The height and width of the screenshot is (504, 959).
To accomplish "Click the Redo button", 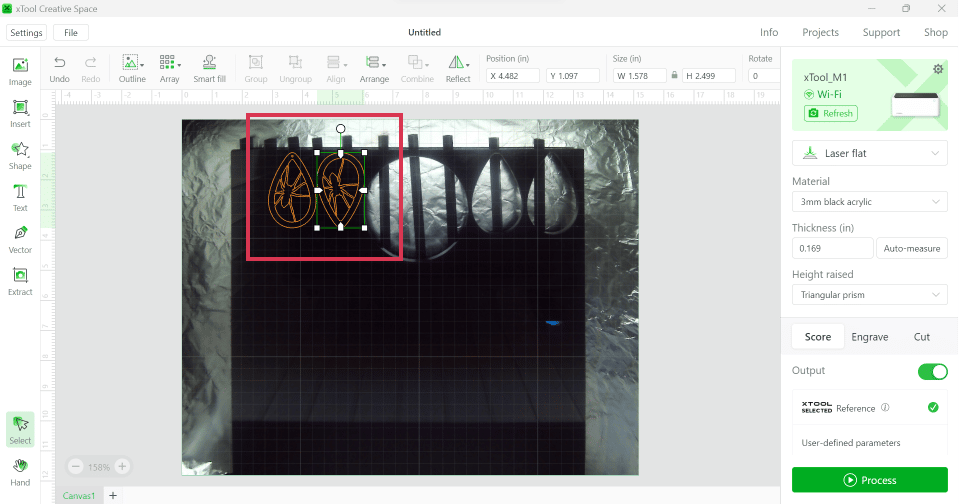I will [91, 69].
